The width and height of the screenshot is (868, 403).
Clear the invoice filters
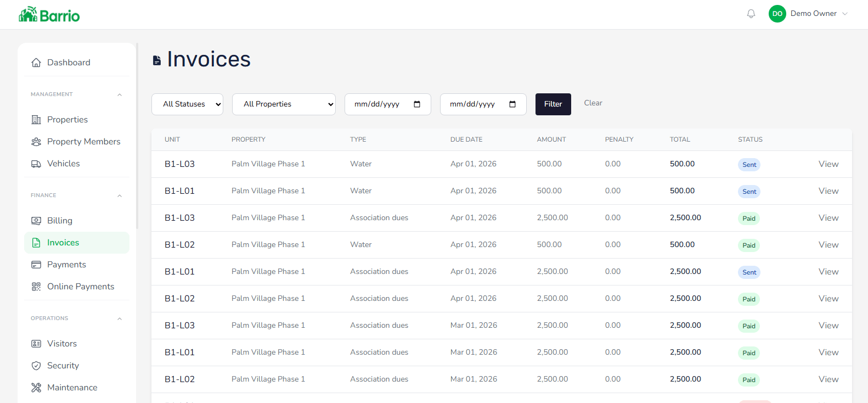pyautogui.click(x=593, y=103)
